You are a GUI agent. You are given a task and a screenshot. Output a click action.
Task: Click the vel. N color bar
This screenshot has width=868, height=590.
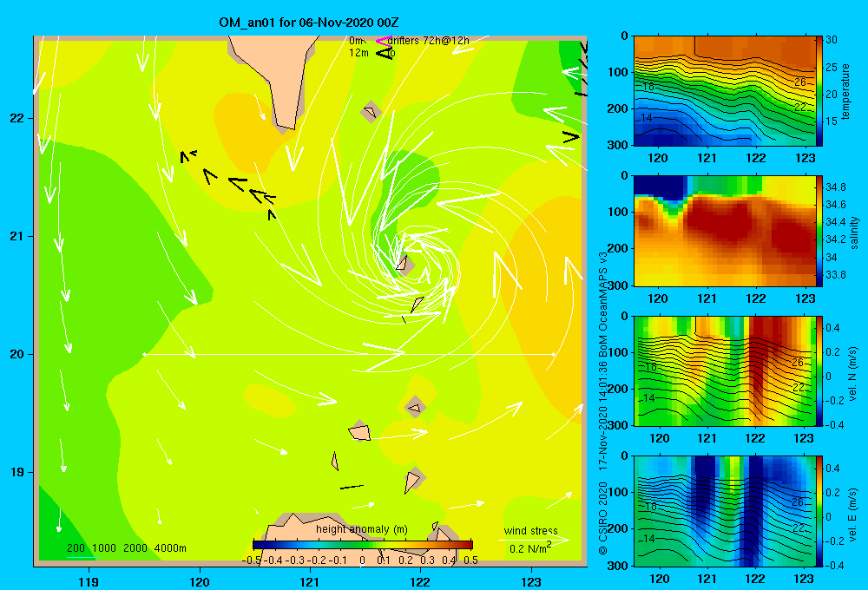(x=819, y=370)
